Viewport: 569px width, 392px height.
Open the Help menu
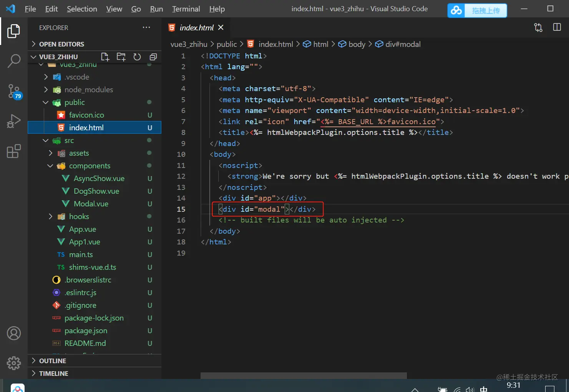pyautogui.click(x=217, y=9)
